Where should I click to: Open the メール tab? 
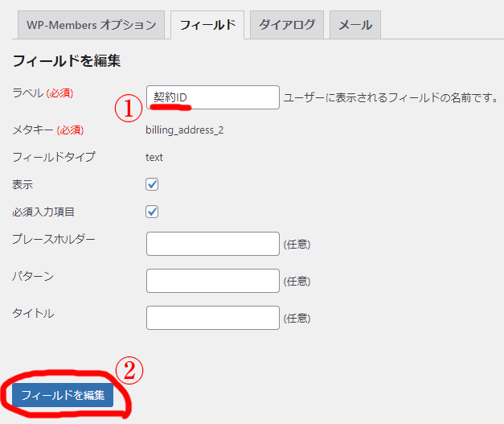pos(355,25)
